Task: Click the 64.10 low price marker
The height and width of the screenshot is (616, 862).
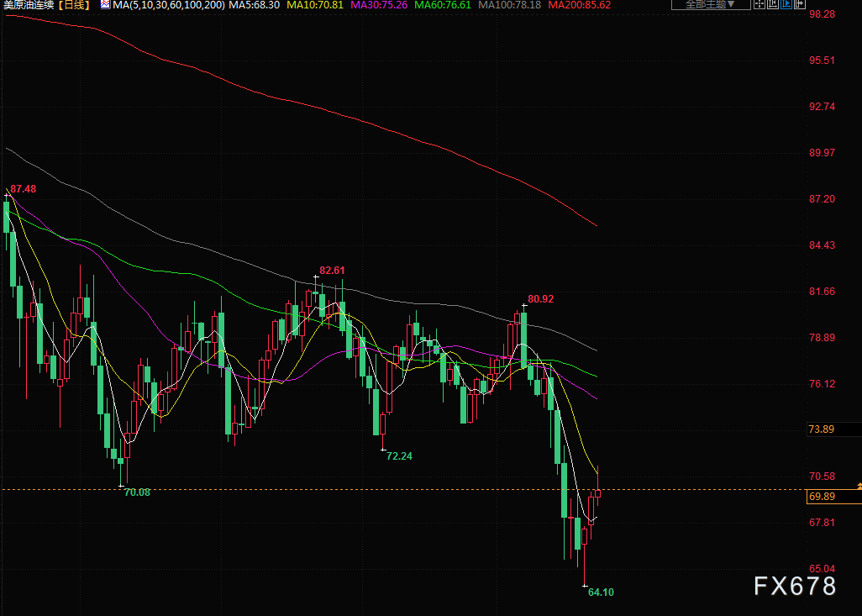Action: click(x=600, y=592)
